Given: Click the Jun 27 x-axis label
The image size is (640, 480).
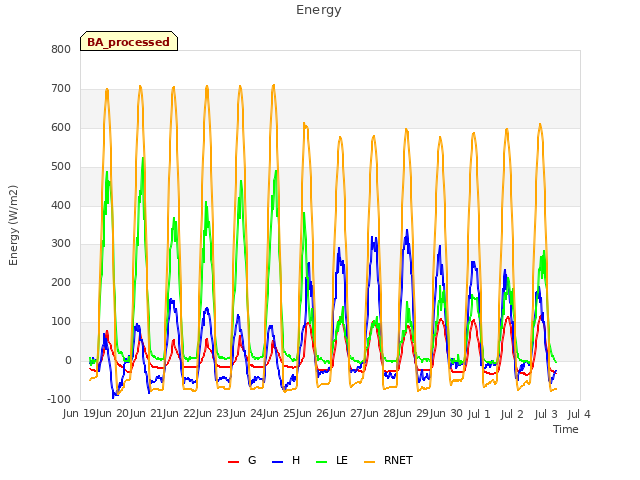Looking at the screenshot, I should point(347,414).
